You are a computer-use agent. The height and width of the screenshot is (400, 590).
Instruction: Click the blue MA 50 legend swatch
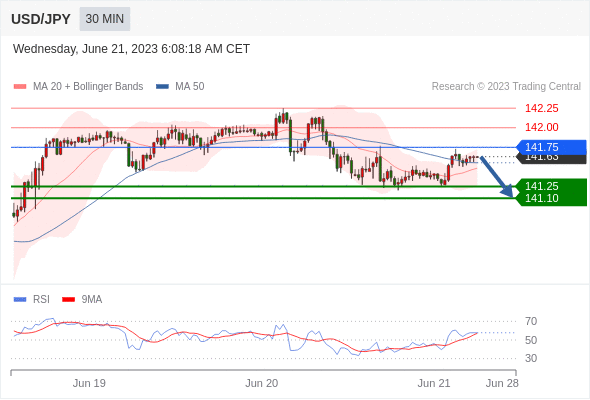point(162,87)
